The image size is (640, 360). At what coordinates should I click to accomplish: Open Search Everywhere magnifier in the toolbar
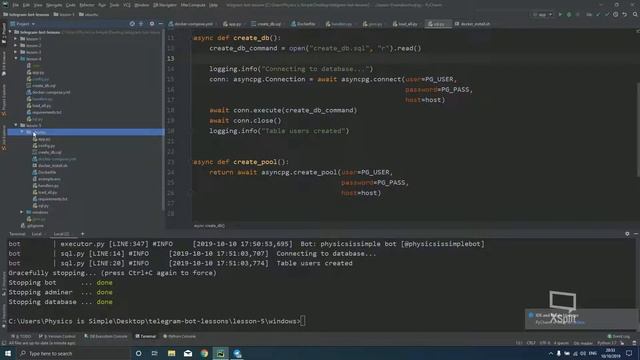click(x=635, y=14)
